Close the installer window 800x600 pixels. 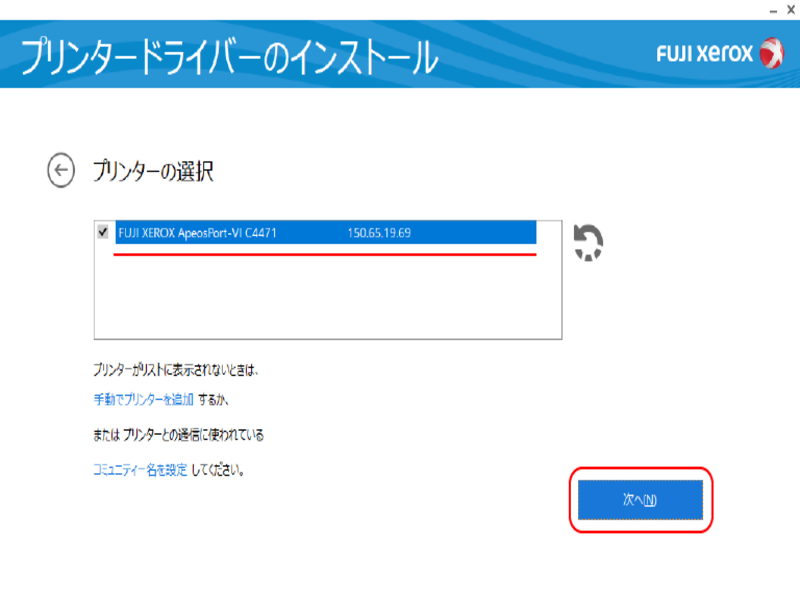pos(791,10)
